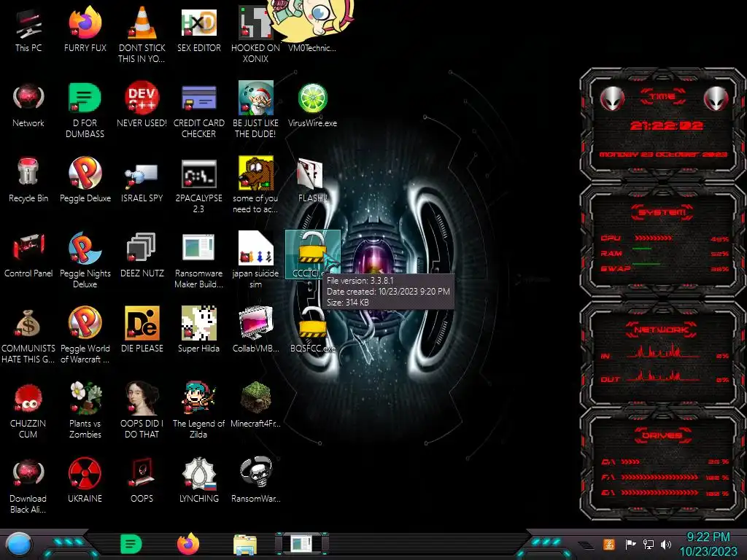Select the Peggle Nights Deluxe shortcut
747x560 pixels.
tap(85, 260)
